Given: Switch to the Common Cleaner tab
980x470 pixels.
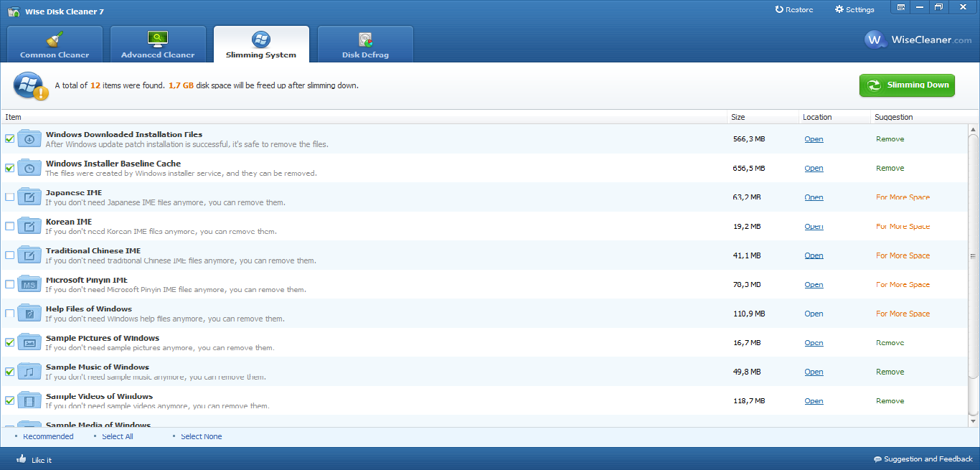Looking at the screenshot, I should point(55,44).
